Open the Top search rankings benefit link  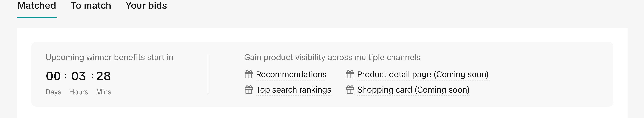tap(293, 90)
